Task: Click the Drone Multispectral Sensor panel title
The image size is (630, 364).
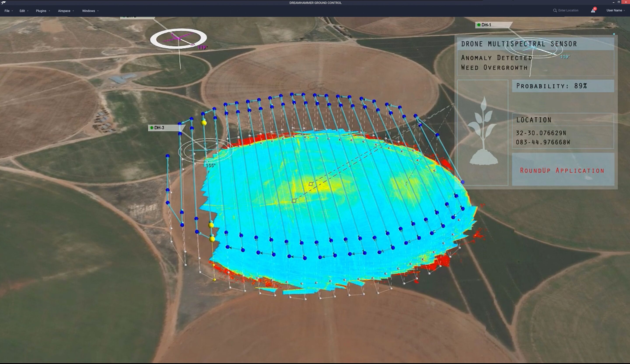Action: 519,44
